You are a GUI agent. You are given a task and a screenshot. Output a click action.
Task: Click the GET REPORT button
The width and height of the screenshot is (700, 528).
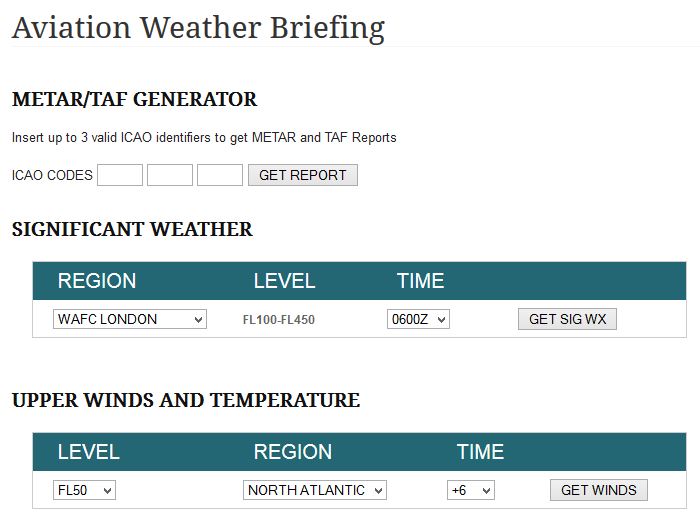point(303,175)
